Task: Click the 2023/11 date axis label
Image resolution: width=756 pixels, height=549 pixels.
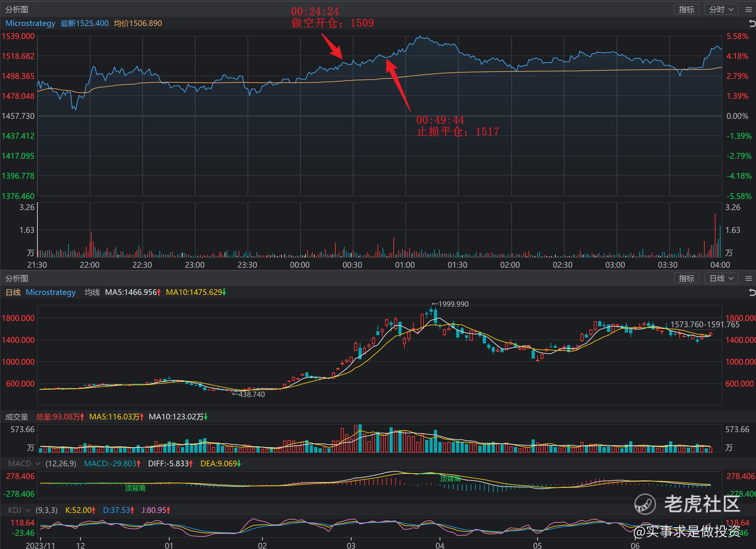Action: coord(40,545)
